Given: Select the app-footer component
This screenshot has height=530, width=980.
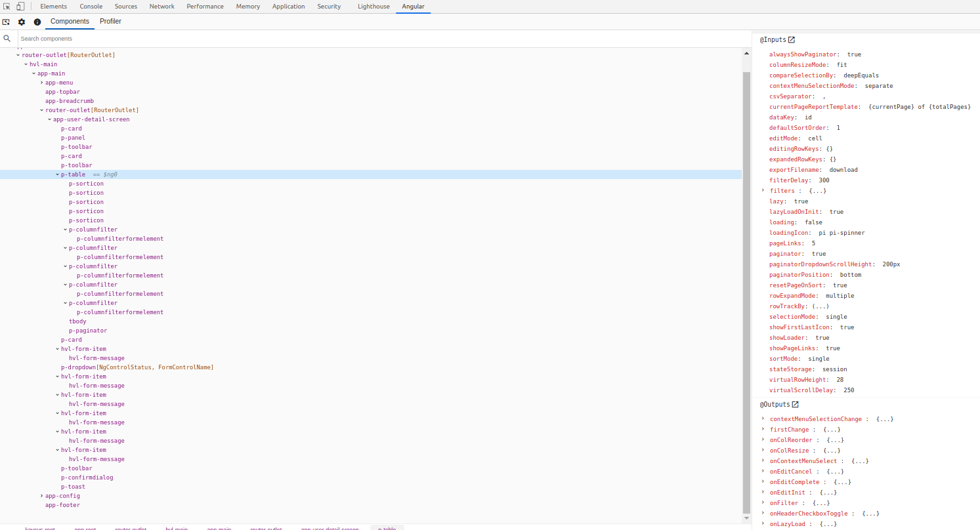Looking at the screenshot, I should 62,505.
